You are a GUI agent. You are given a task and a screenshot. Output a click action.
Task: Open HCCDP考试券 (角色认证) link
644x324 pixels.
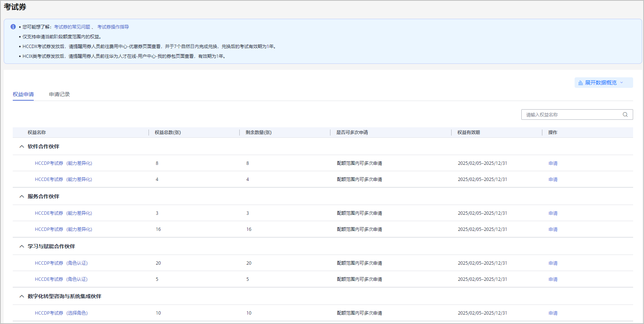pyautogui.click(x=61, y=263)
